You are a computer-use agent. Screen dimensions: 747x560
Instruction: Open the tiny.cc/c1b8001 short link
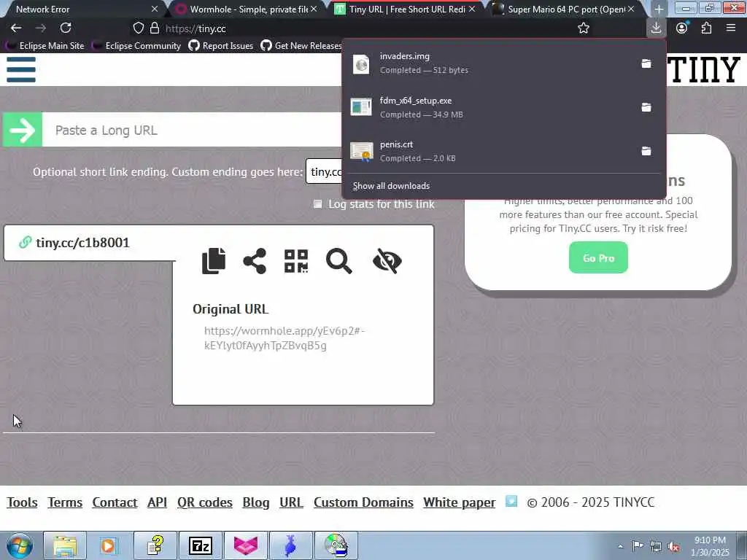(82, 243)
